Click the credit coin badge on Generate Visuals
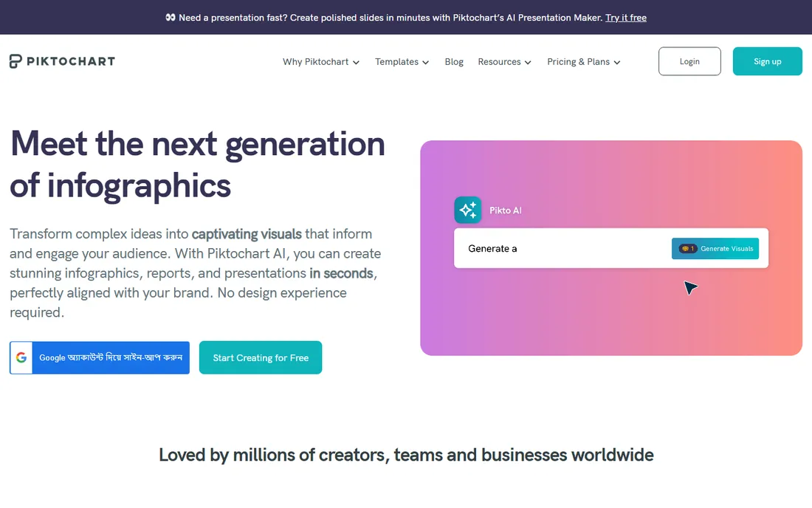 688,249
